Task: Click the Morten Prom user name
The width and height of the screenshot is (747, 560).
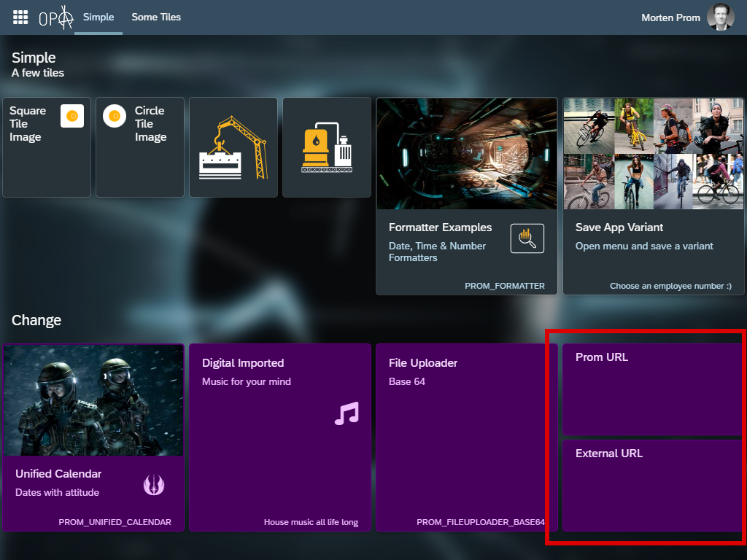Action: 670,17
